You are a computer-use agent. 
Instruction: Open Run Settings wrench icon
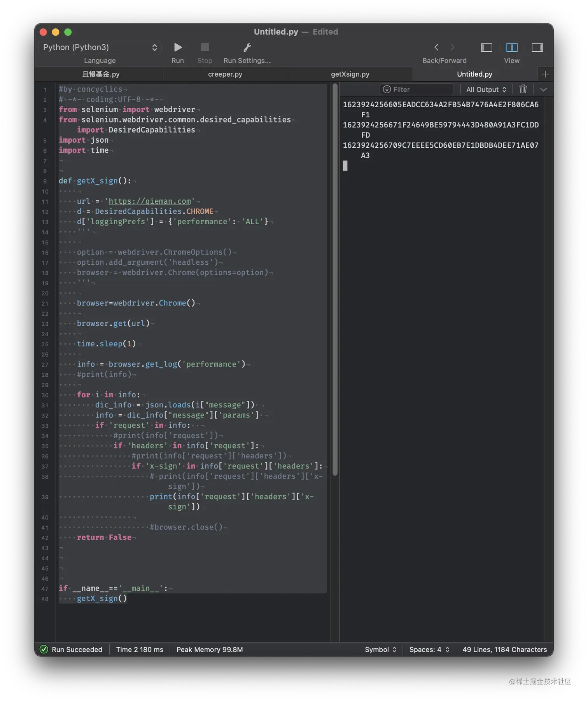pos(247,47)
